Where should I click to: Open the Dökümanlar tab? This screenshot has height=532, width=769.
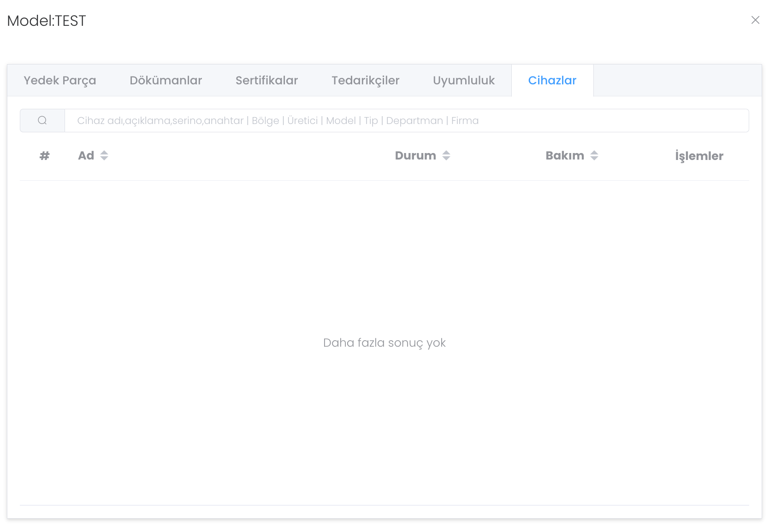pos(166,81)
